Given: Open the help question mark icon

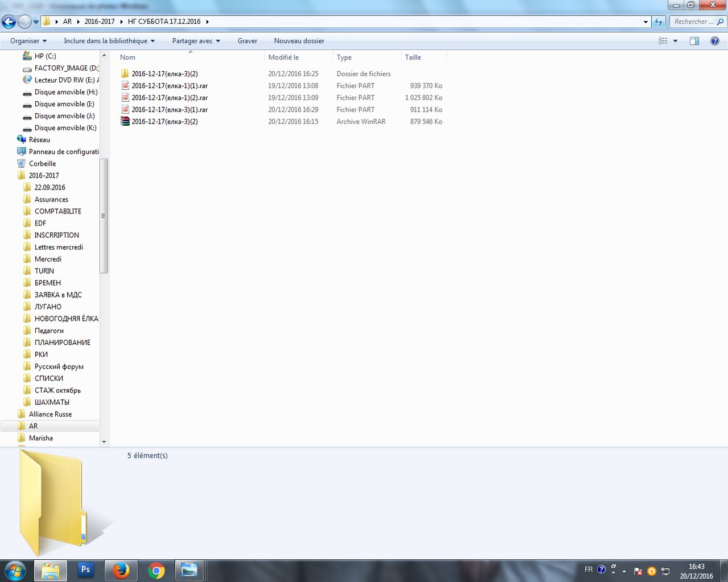Looking at the screenshot, I should click(x=714, y=41).
